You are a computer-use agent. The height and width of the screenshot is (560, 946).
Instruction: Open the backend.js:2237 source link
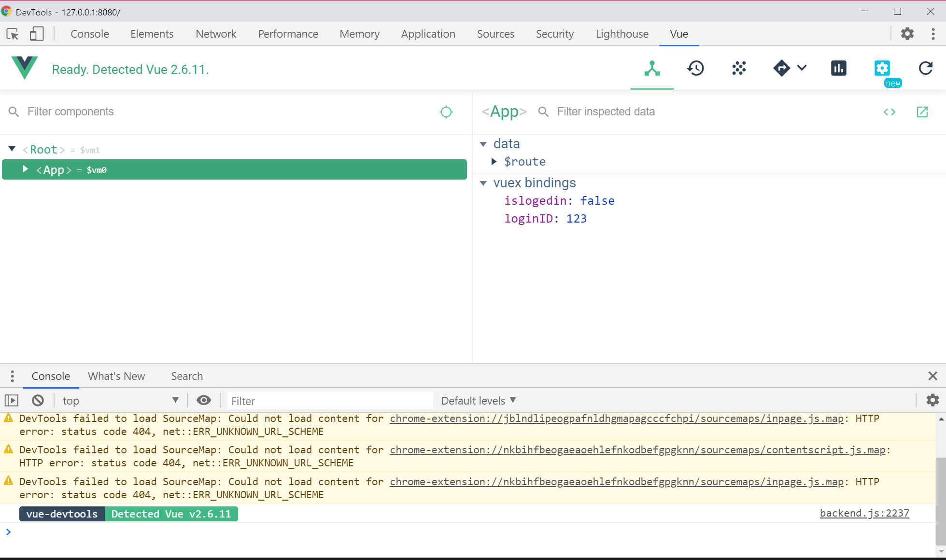click(x=864, y=513)
